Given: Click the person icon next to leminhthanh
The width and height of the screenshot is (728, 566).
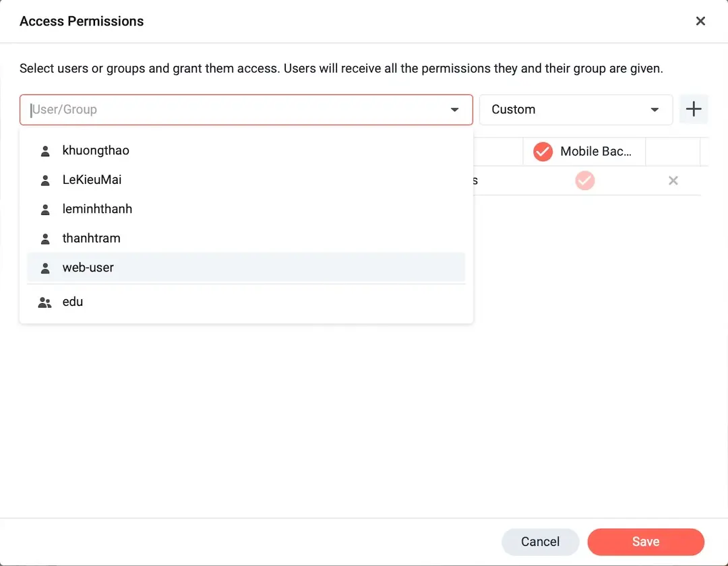Looking at the screenshot, I should (x=45, y=210).
